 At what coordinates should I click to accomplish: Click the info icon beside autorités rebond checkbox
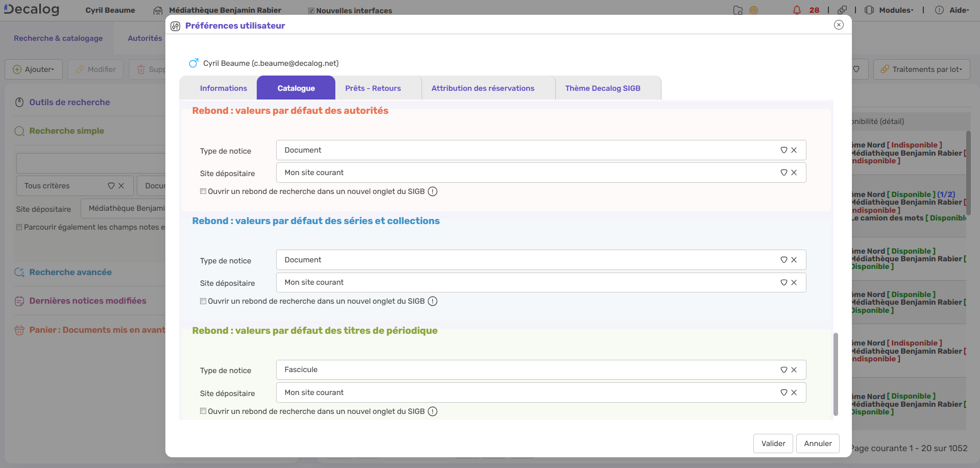pyautogui.click(x=432, y=191)
